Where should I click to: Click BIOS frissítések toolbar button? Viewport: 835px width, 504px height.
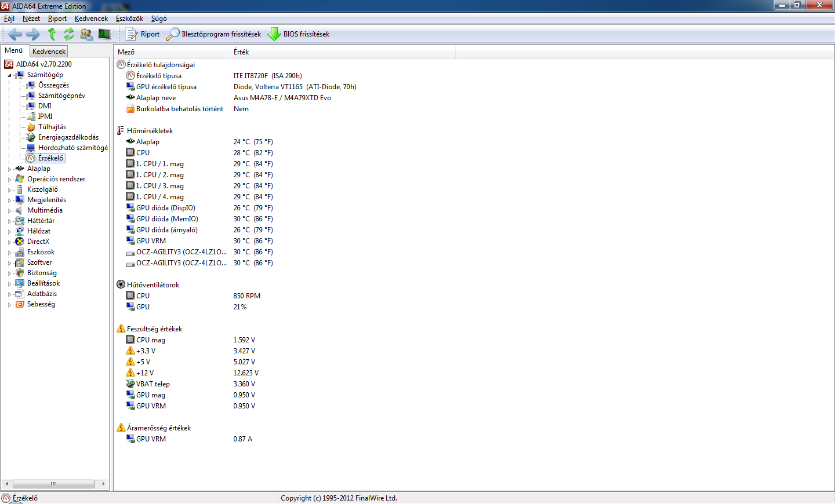point(299,34)
